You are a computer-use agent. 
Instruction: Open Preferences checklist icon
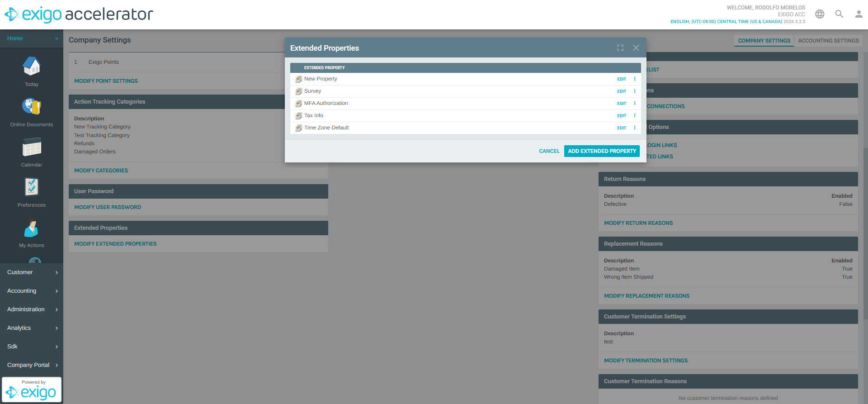tap(32, 187)
